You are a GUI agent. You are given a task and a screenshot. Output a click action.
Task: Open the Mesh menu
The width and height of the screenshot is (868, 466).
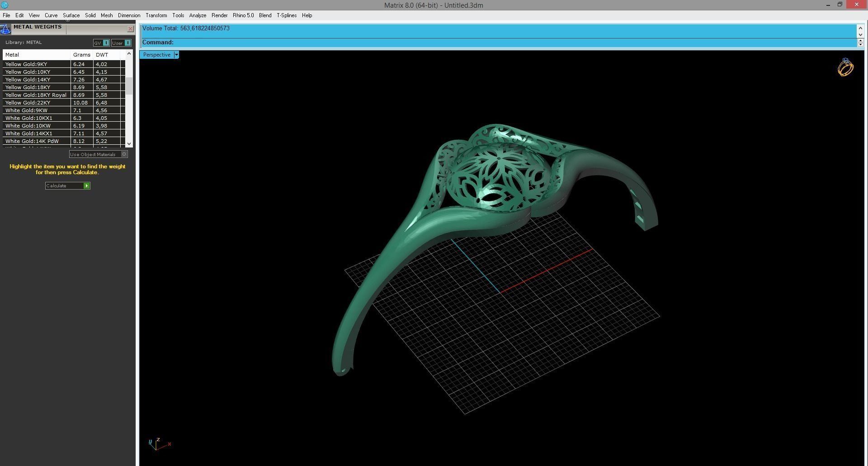click(x=107, y=15)
